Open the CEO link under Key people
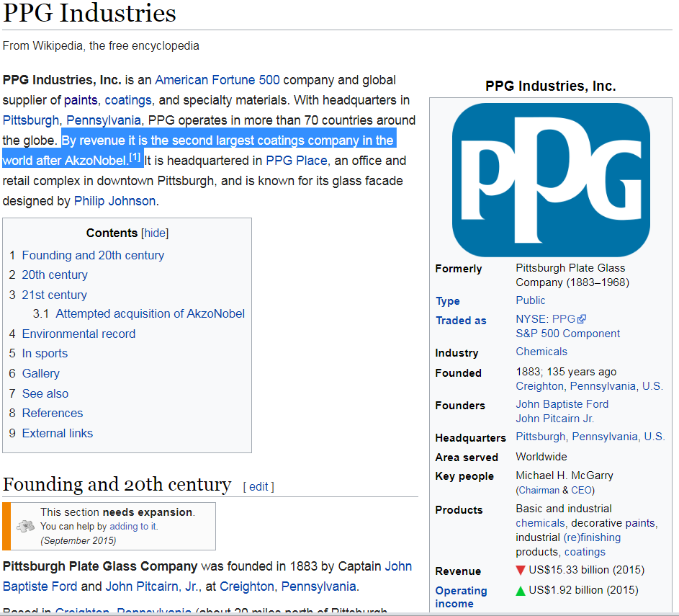 click(581, 491)
